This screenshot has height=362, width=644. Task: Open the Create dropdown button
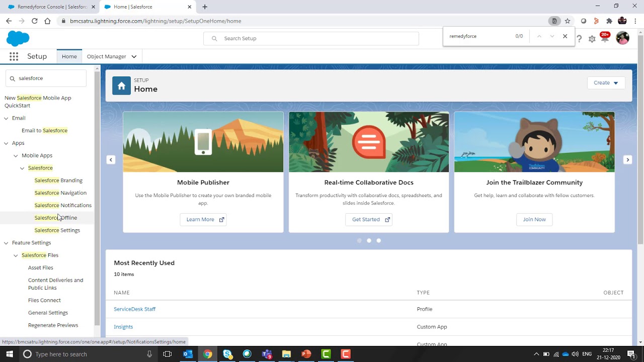(x=606, y=83)
